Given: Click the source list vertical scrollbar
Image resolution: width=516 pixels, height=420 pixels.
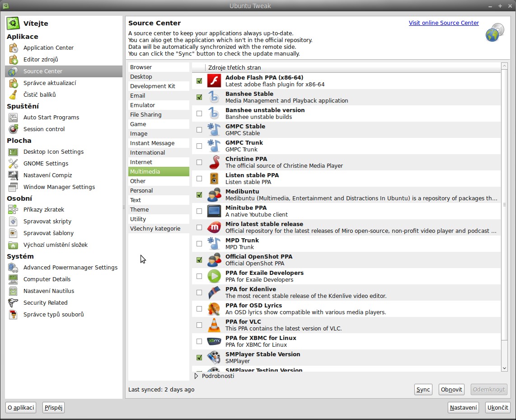Looking at the screenshot, I should click(x=504, y=205).
